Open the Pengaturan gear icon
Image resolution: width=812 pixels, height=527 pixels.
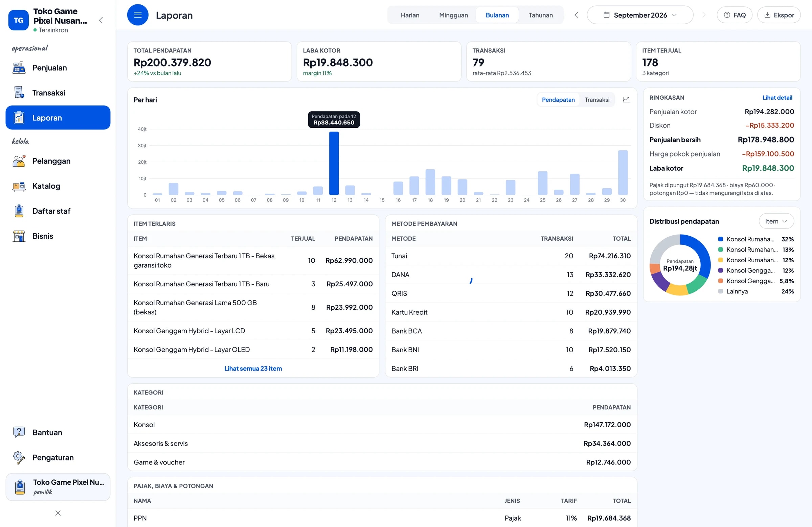(x=19, y=457)
